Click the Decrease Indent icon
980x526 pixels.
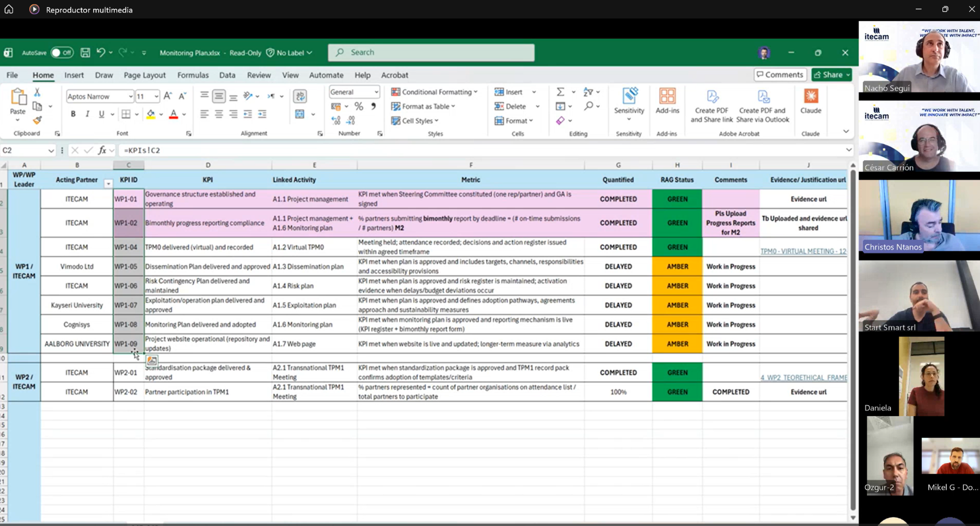tap(248, 114)
